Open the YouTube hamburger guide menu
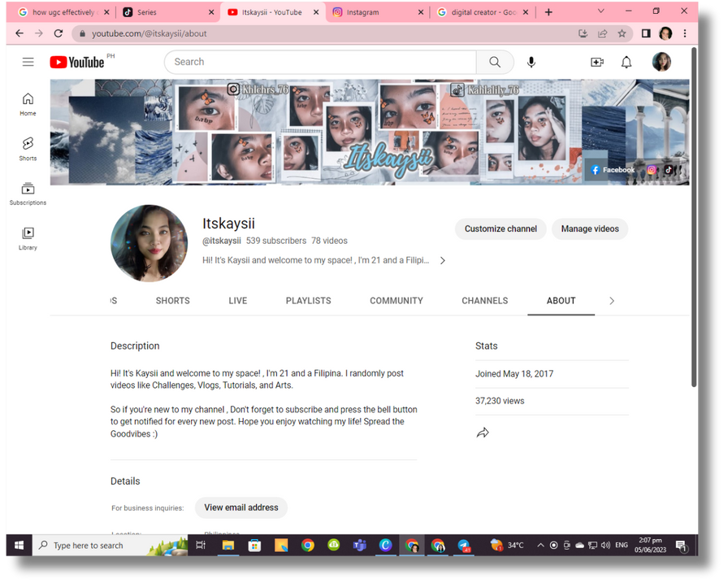This screenshot has height=583, width=728. 28,62
